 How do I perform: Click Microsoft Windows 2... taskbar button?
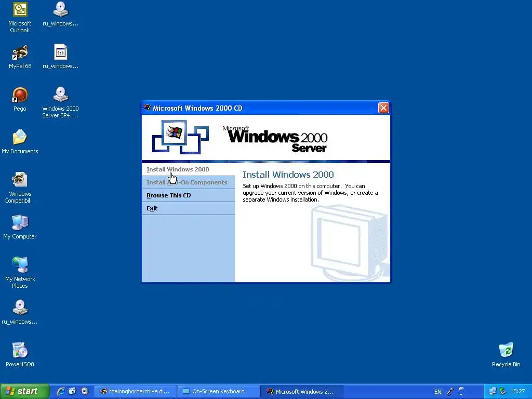point(302,392)
